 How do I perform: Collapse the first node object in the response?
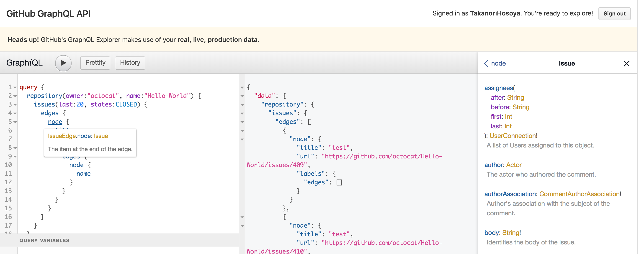pyautogui.click(x=242, y=139)
